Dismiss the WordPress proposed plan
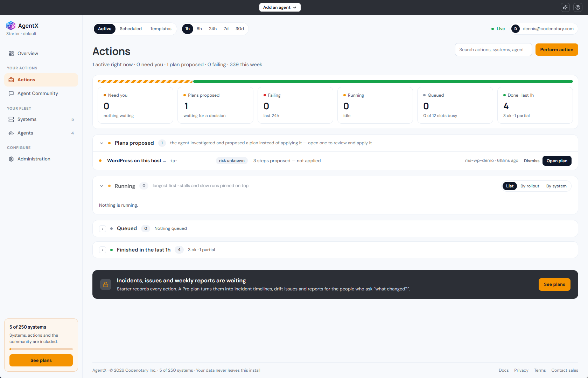588x378 pixels. coord(532,161)
